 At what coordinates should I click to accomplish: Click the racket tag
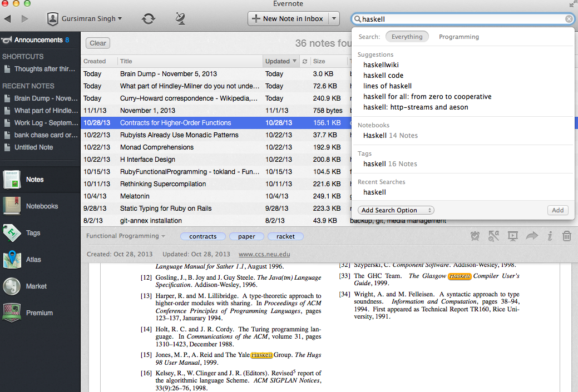pos(286,236)
